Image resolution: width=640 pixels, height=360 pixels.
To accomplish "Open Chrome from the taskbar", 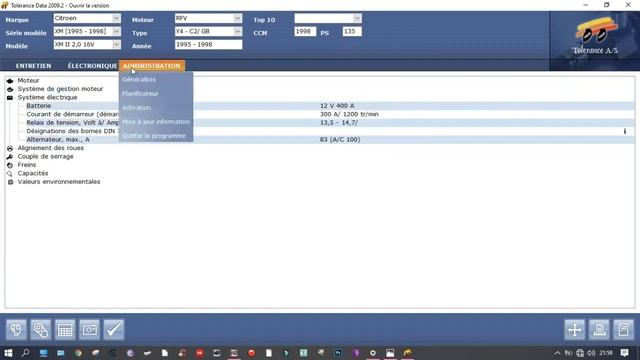I will [78, 353].
